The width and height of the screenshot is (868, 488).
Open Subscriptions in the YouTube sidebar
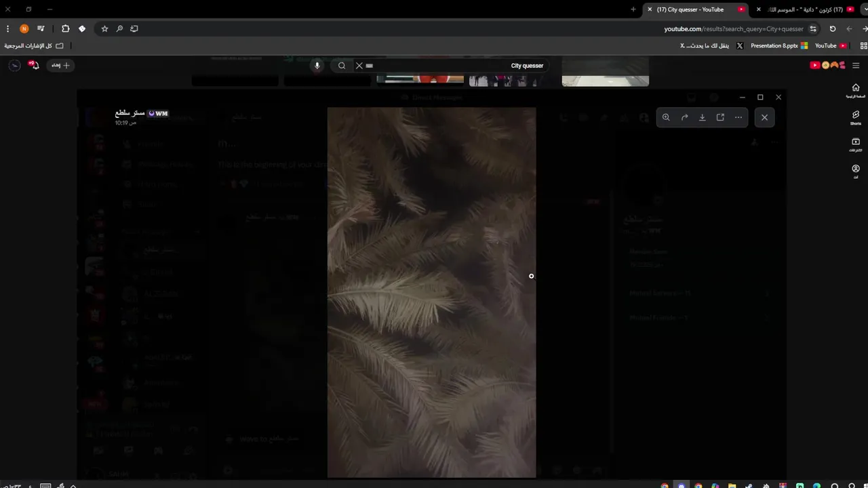click(856, 145)
